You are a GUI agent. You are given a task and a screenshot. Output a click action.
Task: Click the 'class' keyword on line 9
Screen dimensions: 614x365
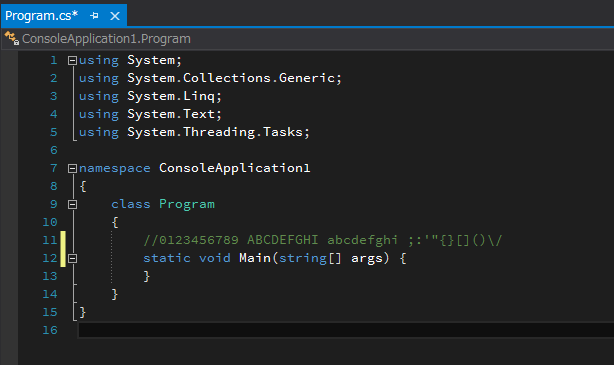tap(130, 204)
